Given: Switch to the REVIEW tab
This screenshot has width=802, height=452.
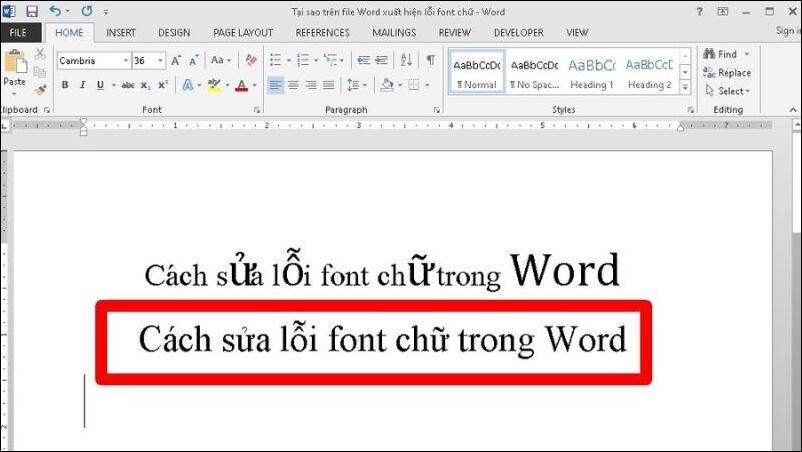Looking at the screenshot, I should (x=455, y=33).
